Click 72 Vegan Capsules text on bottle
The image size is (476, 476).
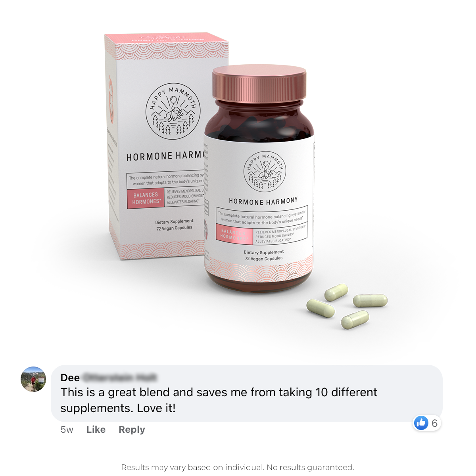(264, 259)
